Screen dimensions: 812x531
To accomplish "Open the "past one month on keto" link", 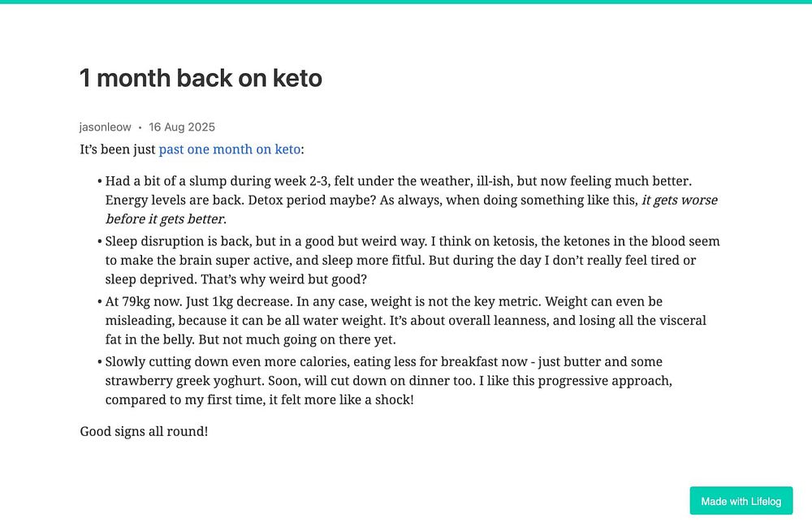I will [x=230, y=149].
